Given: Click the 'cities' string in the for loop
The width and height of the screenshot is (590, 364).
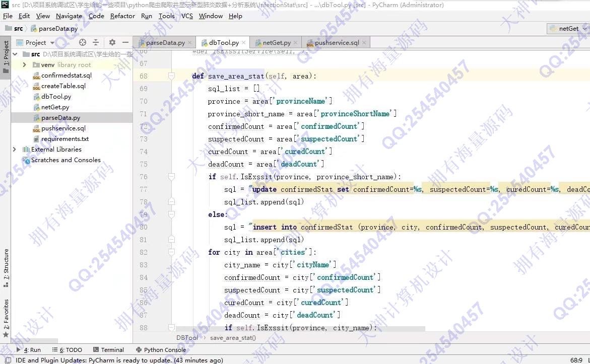Looking at the screenshot, I should pos(293,252).
